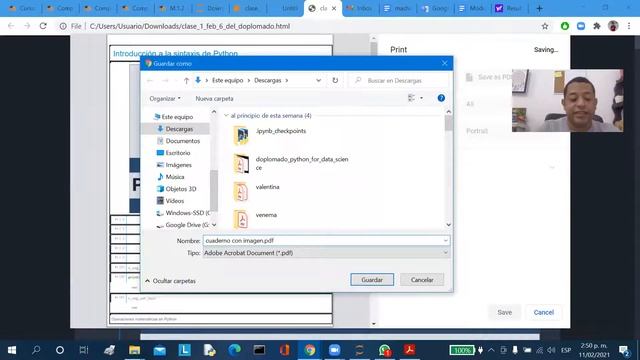Open Microsoft Edge from the taskbar
This screenshot has height=360, width=640.
click(x=234, y=350)
